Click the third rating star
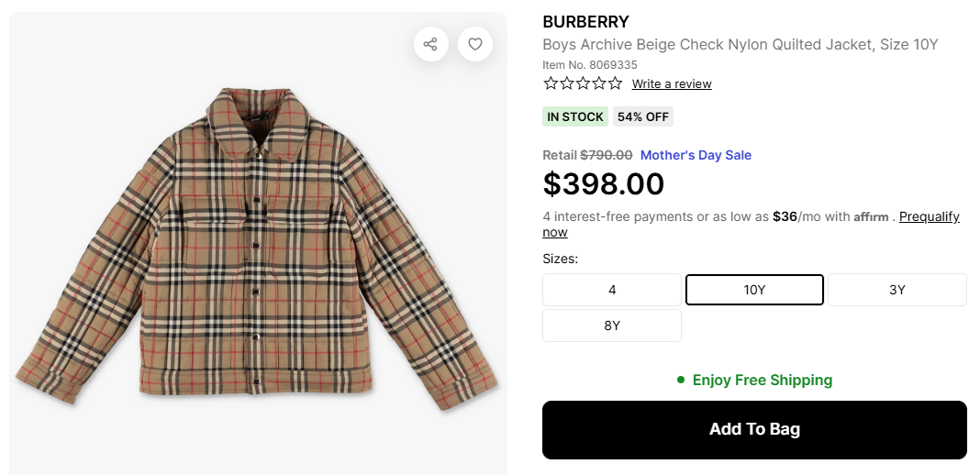 tap(583, 83)
